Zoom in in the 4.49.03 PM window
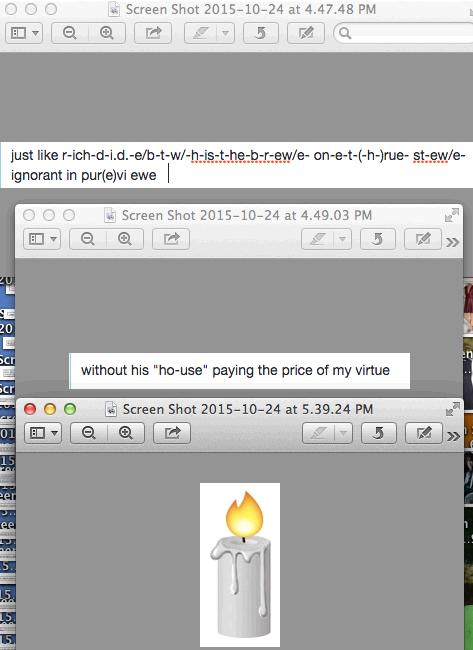This screenshot has width=473, height=650. pyautogui.click(x=125, y=239)
